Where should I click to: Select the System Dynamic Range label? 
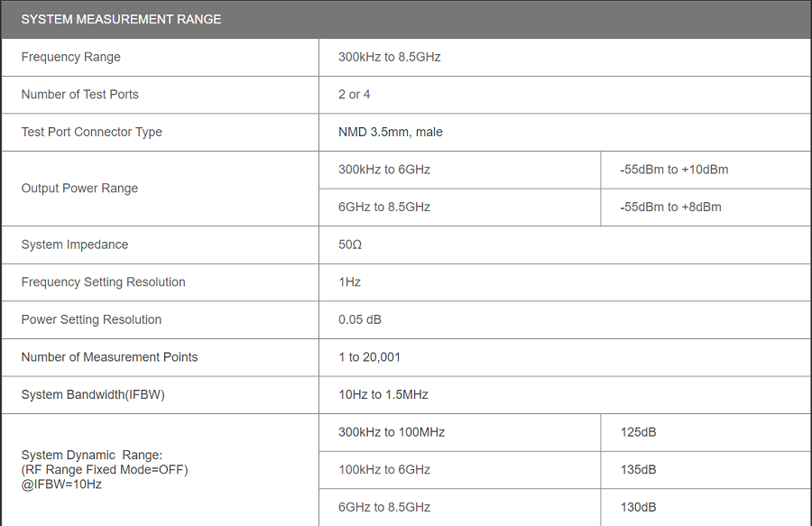click(x=92, y=456)
